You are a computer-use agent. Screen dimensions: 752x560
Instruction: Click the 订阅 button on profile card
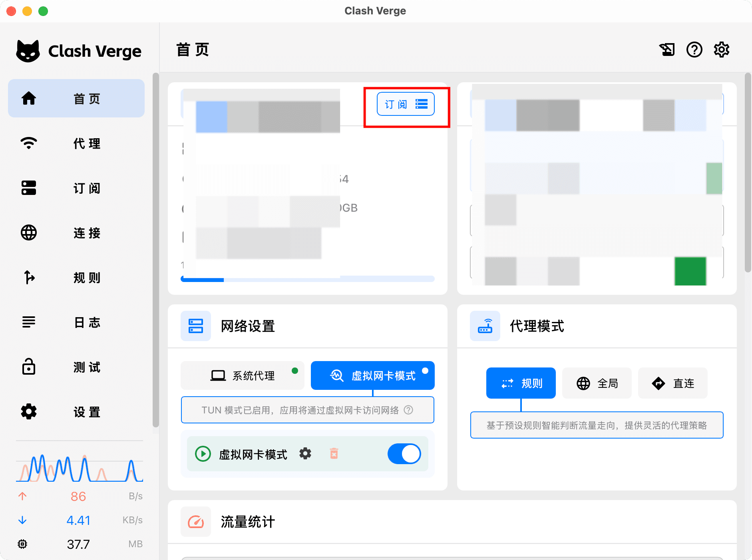[406, 104]
